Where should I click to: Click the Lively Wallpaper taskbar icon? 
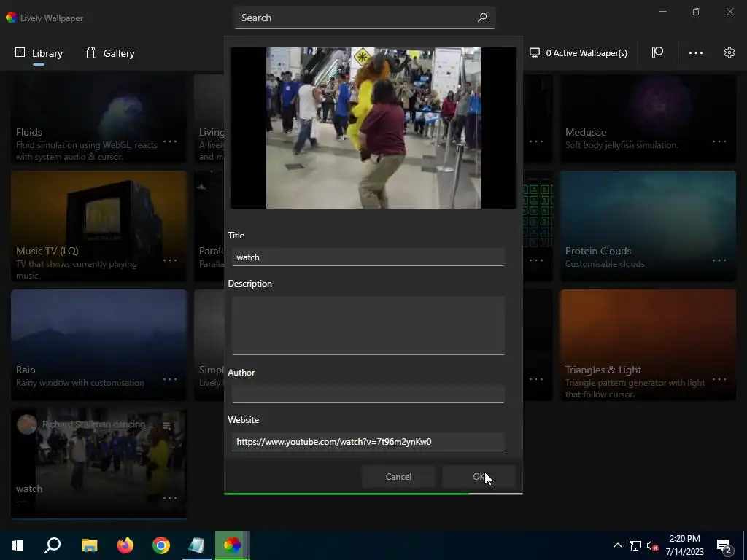pyautogui.click(x=232, y=545)
